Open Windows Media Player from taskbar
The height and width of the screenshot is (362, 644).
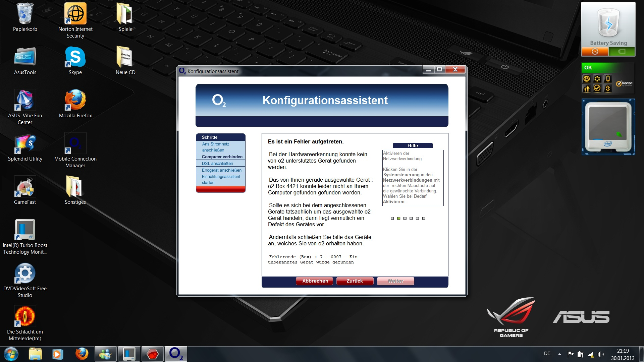[x=58, y=354]
